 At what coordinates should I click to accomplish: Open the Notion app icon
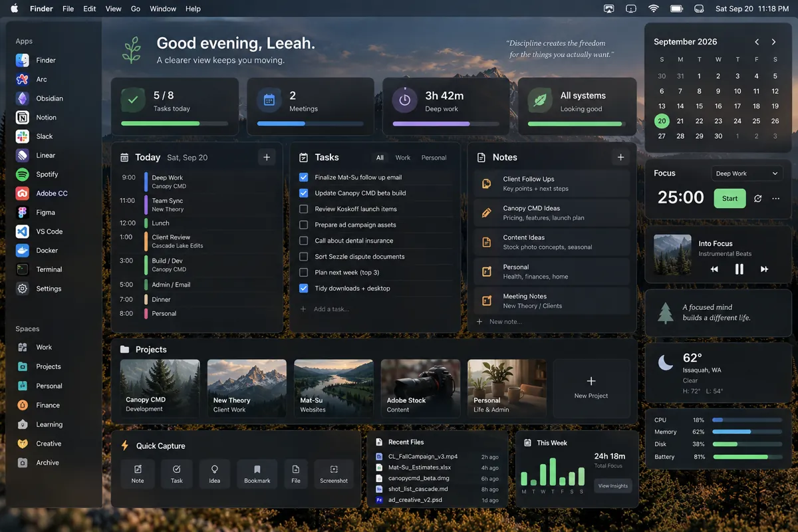tap(23, 117)
